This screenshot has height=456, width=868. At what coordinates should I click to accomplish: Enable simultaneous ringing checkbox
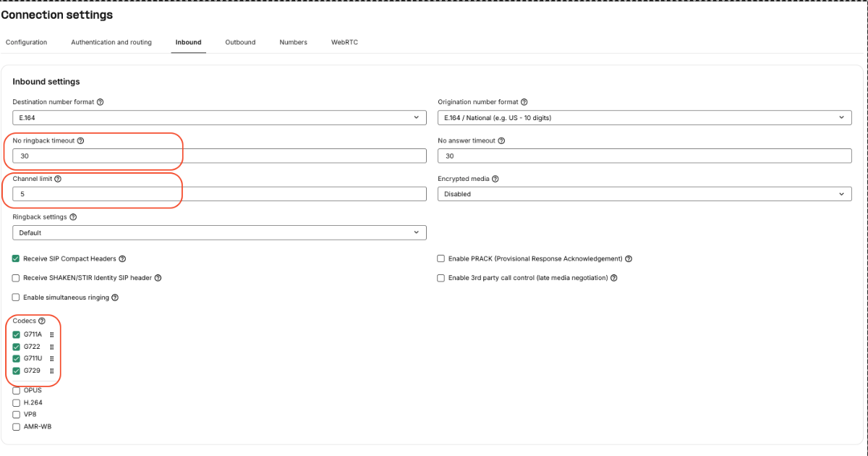coord(17,297)
